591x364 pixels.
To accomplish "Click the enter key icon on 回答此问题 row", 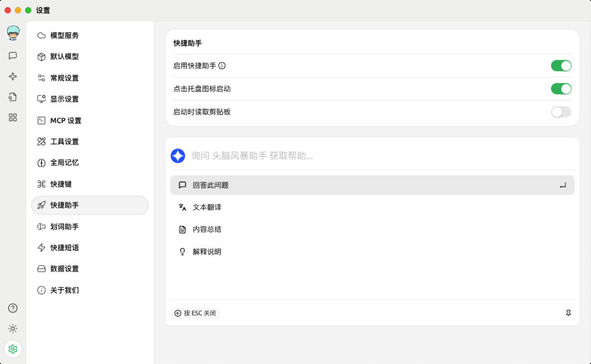I will (x=563, y=185).
